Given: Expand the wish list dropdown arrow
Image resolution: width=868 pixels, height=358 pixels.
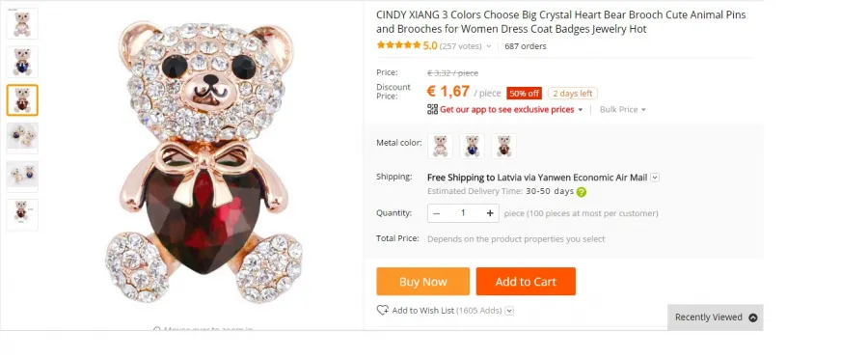Looking at the screenshot, I should coord(509,311).
